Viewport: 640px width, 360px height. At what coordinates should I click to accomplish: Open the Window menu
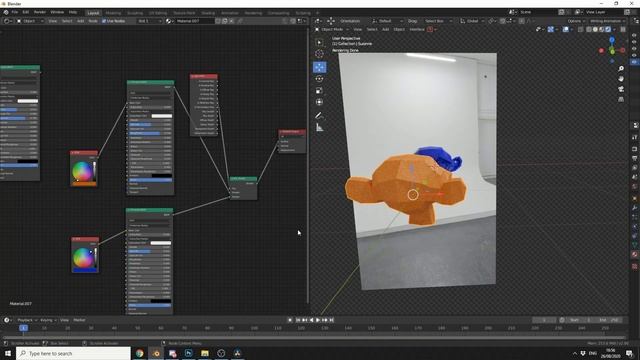(57, 12)
